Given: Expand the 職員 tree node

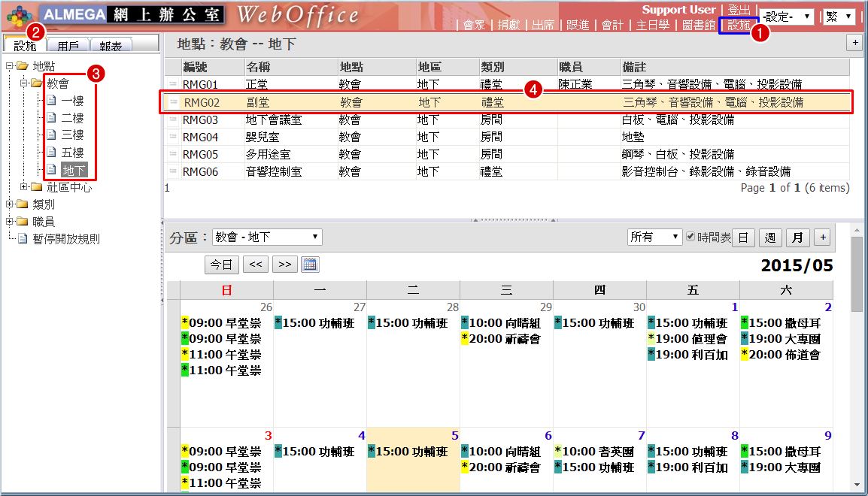Looking at the screenshot, I should coord(10,222).
